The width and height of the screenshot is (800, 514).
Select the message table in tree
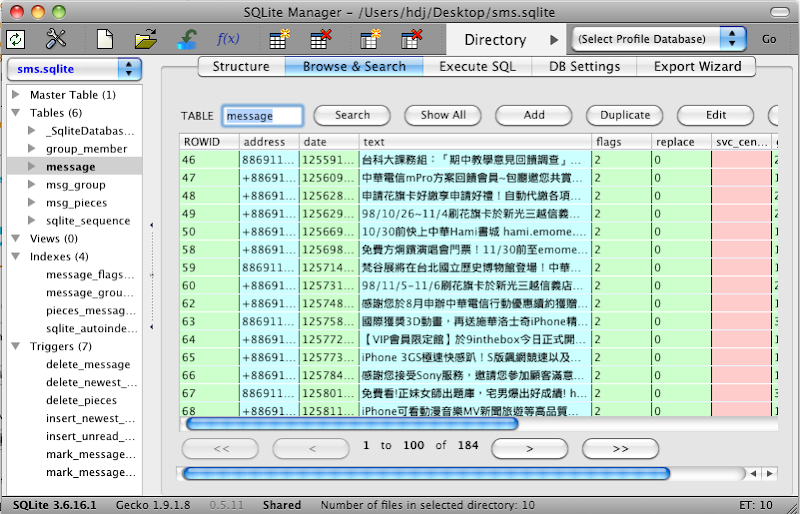(70, 167)
